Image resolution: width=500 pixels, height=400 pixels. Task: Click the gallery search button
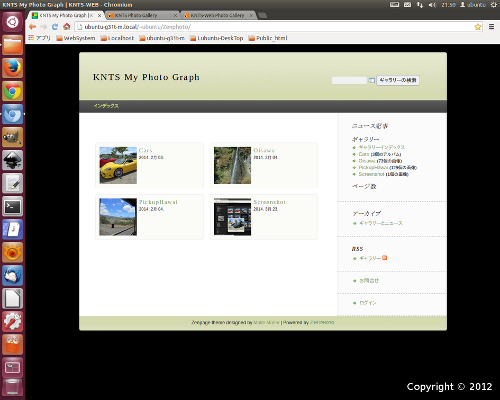tap(398, 80)
